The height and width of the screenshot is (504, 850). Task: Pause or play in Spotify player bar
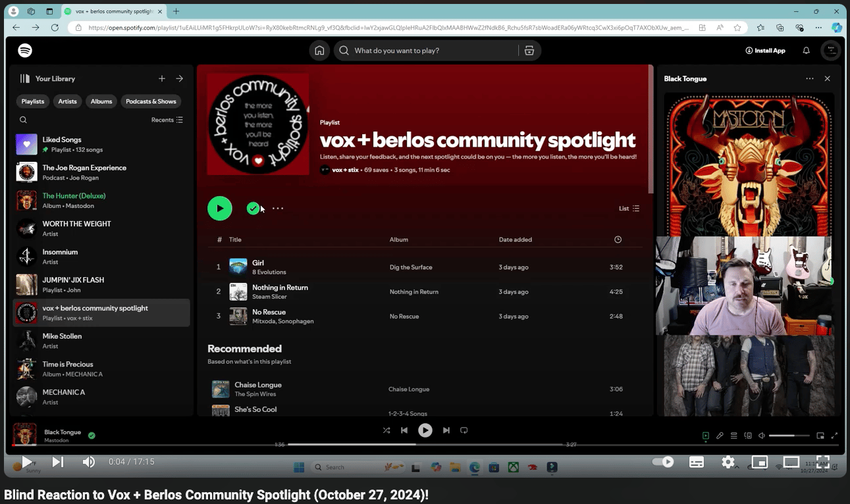[x=425, y=430]
